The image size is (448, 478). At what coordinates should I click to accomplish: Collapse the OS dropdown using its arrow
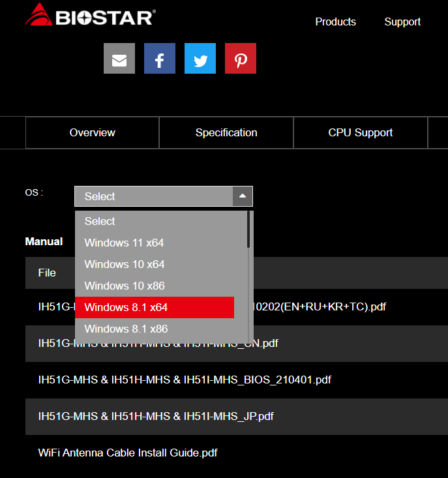click(243, 196)
